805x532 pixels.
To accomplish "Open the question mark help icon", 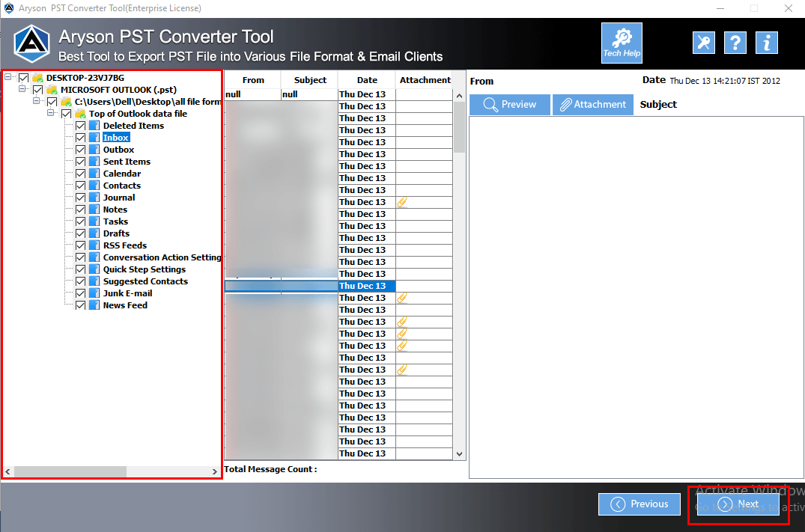I will tap(735, 43).
